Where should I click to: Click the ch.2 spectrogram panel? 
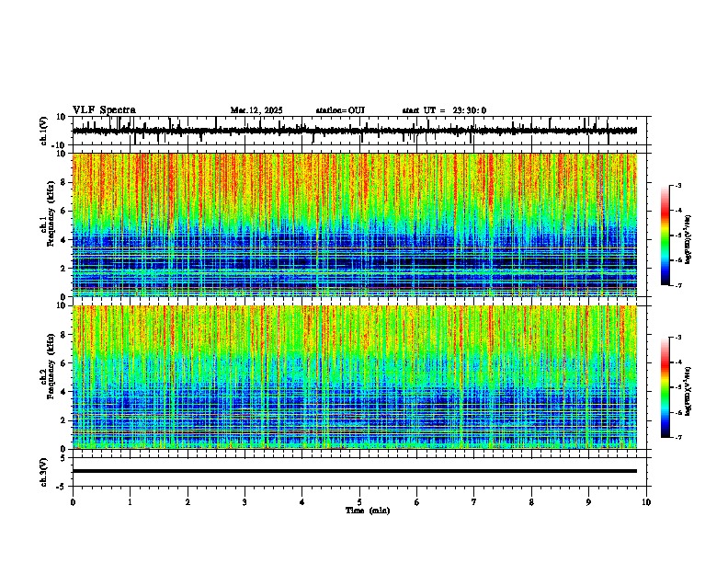click(x=355, y=377)
